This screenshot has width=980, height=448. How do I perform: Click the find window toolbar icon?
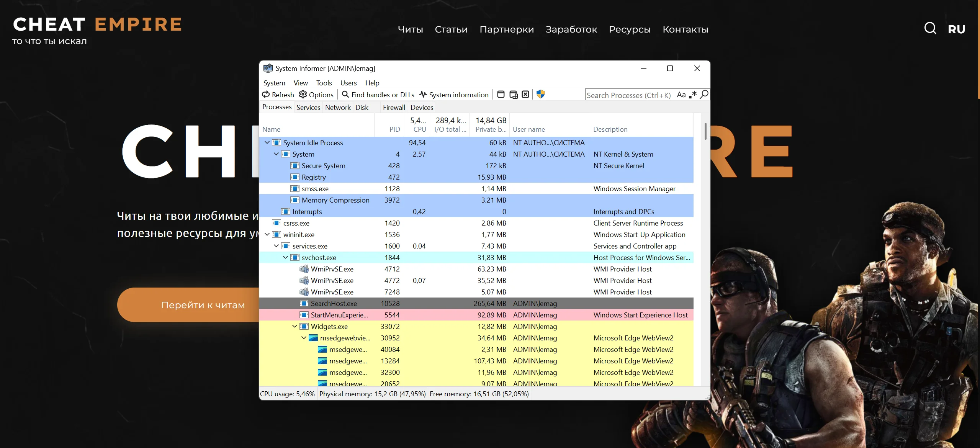tap(501, 95)
